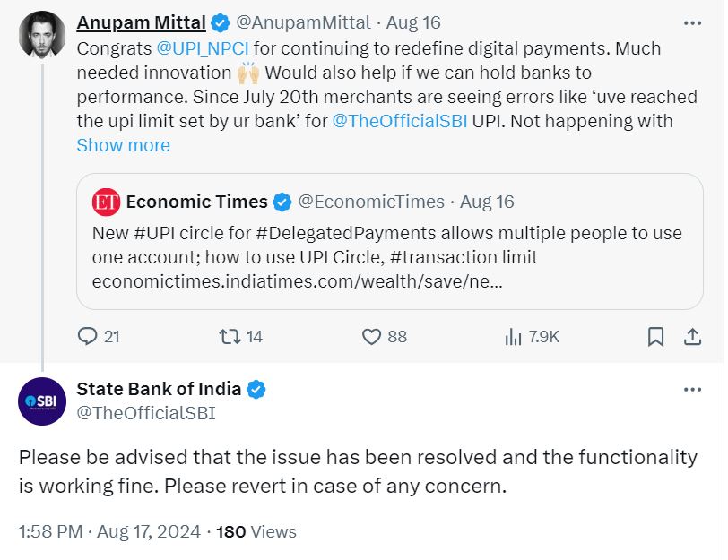
Task: Bookmark Anupam Mittal's tweet
Action: pos(656,336)
